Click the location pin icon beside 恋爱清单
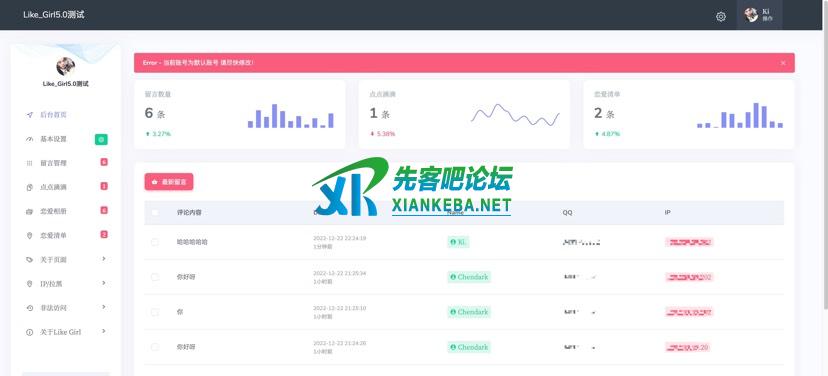The width and height of the screenshot is (828, 376). (x=30, y=236)
